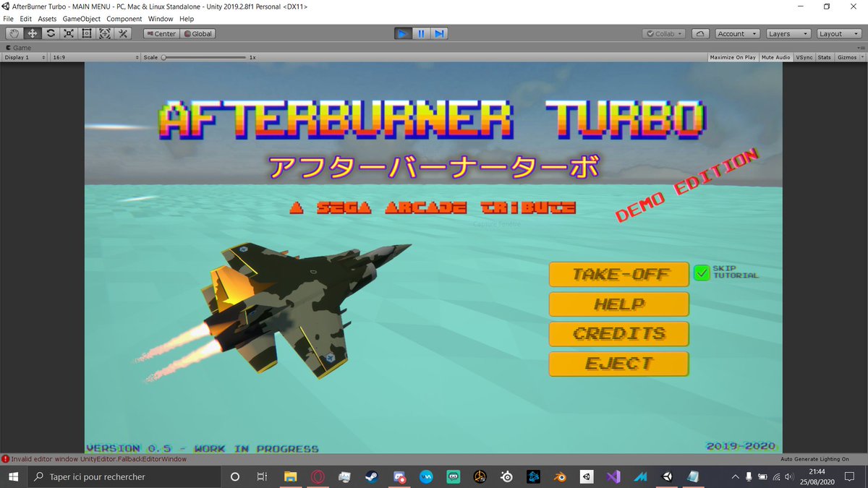The height and width of the screenshot is (488, 868).
Task: Open Opera browser from taskbar
Action: [318, 476]
